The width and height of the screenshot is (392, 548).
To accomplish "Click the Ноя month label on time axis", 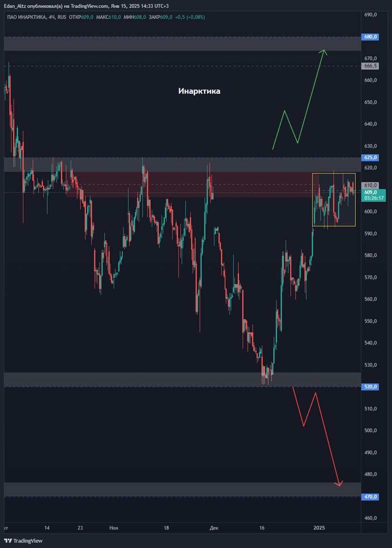I will [x=114, y=528].
